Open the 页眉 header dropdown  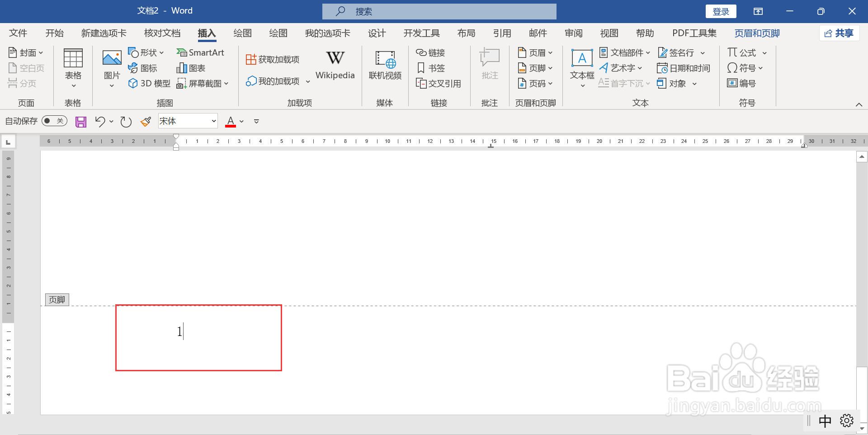[535, 53]
